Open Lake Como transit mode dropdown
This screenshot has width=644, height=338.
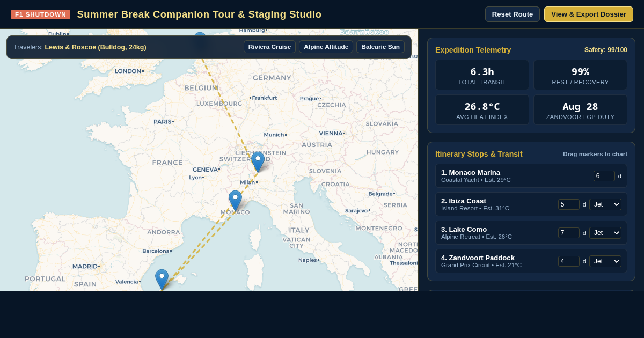click(x=605, y=233)
